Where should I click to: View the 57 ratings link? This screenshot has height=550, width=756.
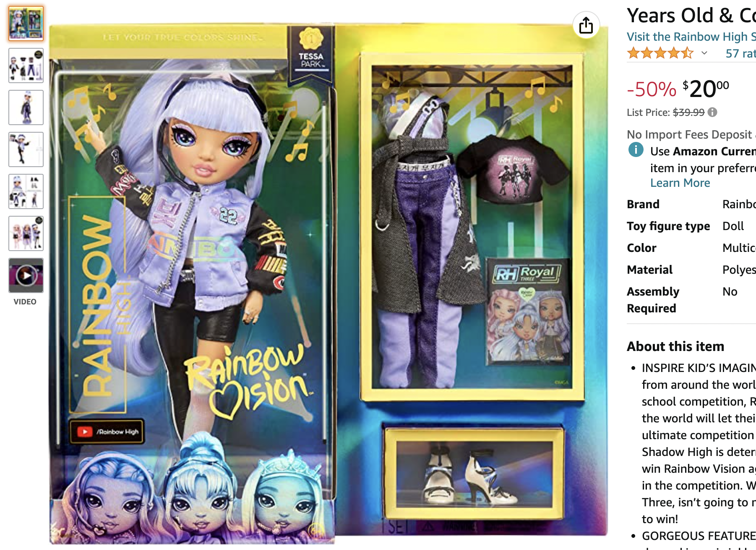(x=741, y=53)
